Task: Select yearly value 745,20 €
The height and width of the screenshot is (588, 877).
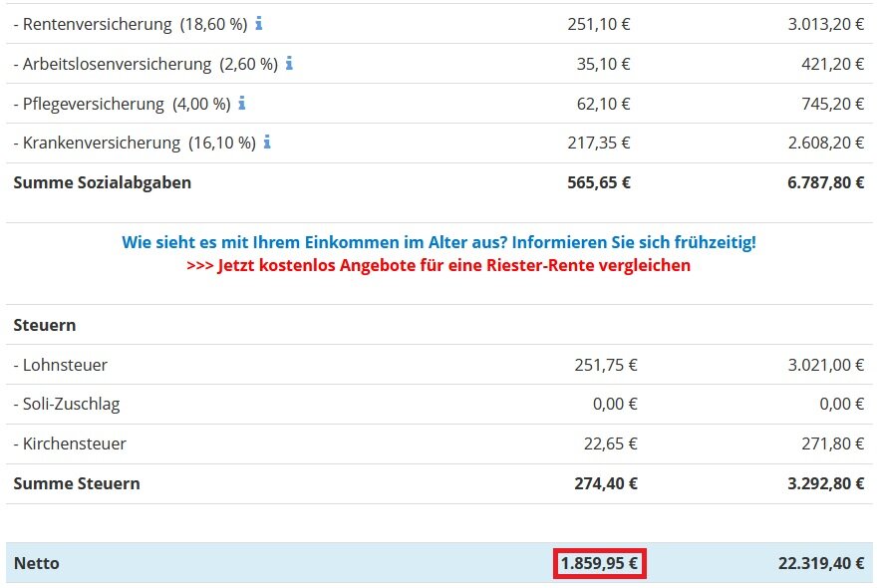Action: click(832, 104)
